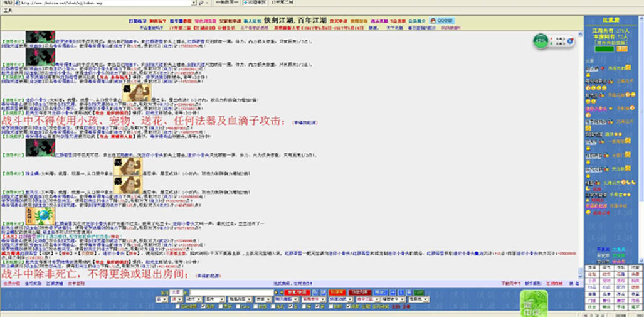Open the QQ交谈 penguin chat button

[442, 21]
